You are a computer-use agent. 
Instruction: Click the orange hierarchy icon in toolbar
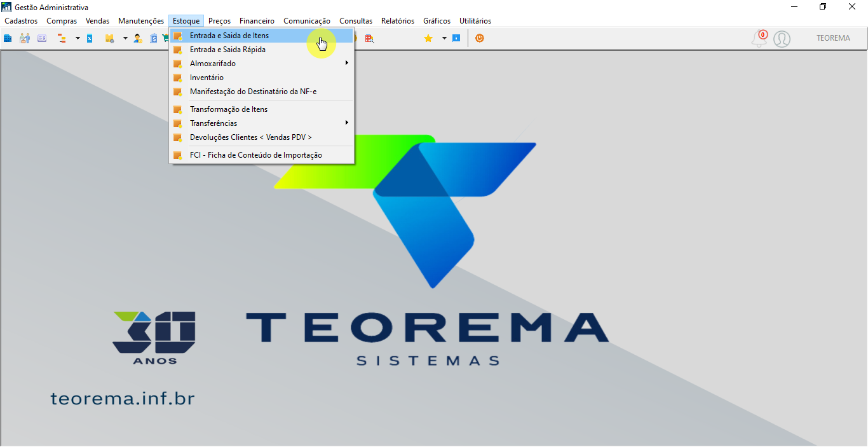(x=62, y=38)
